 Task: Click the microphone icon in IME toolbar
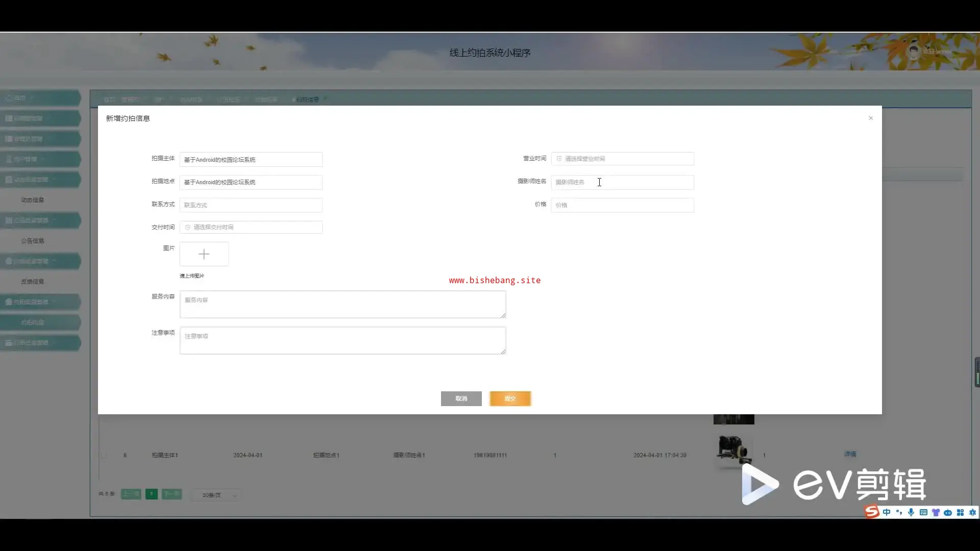911,512
